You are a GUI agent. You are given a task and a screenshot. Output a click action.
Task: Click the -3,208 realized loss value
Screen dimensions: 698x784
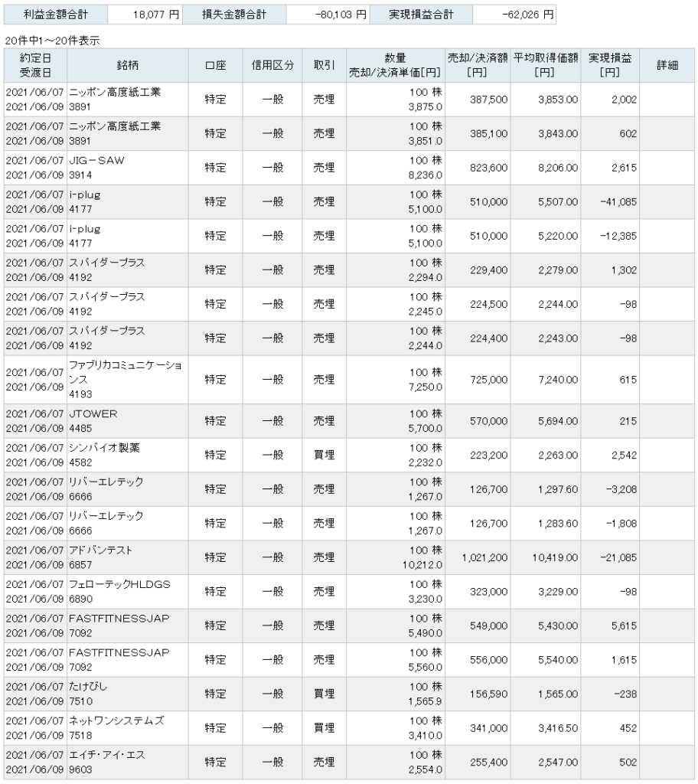pos(621,489)
